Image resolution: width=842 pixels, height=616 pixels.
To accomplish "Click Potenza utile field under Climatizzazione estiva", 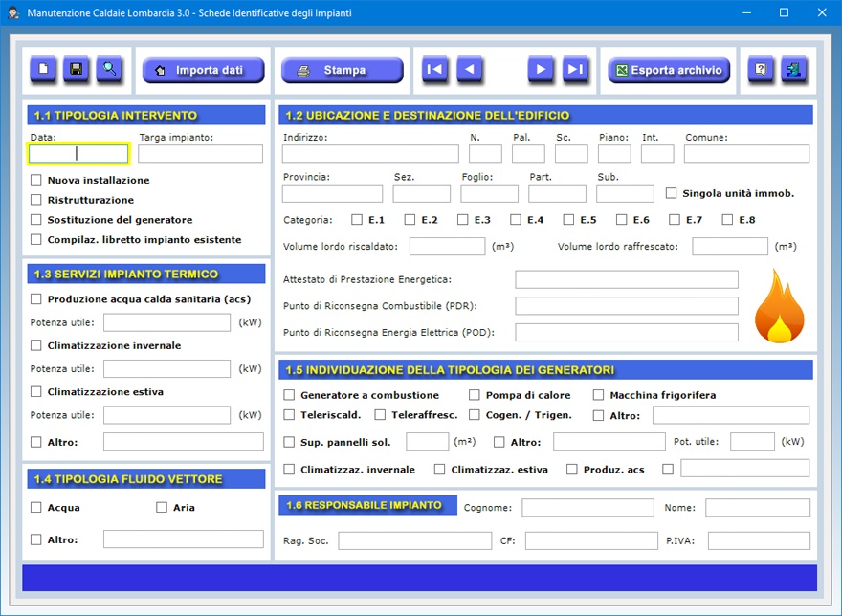I will coord(167,414).
